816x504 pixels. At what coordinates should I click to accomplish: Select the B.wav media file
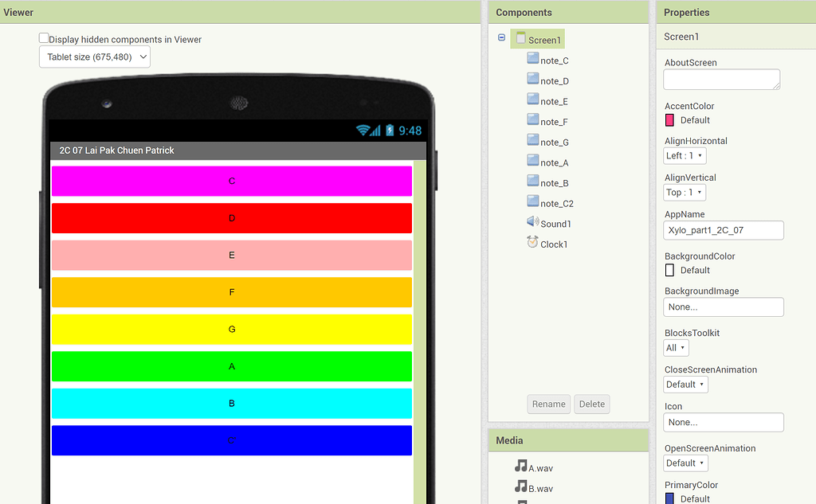(x=535, y=488)
